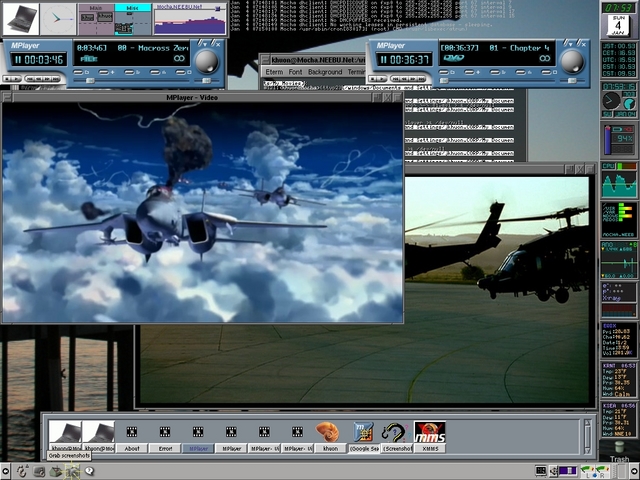640x480 pixels.
Task: Click the KBNA weather epplet
Action: coord(619,380)
